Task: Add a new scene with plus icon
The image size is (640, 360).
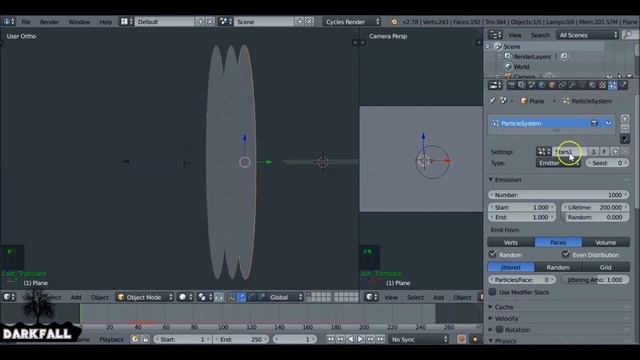Action: point(300,22)
